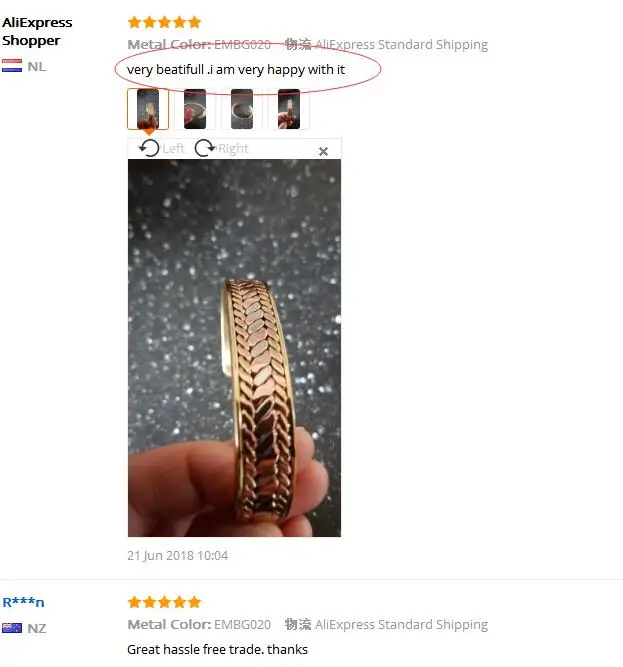The image size is (623, 667).
Task: Click the rotate Right arrow icon
Action: pyautogui.click(x=205, y=148)
